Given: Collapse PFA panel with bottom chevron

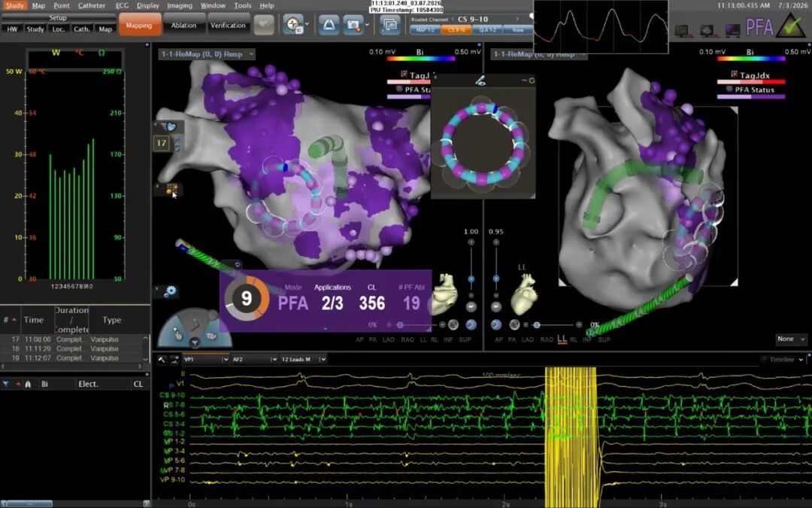Looking at the screenshot, I should 326,329.
